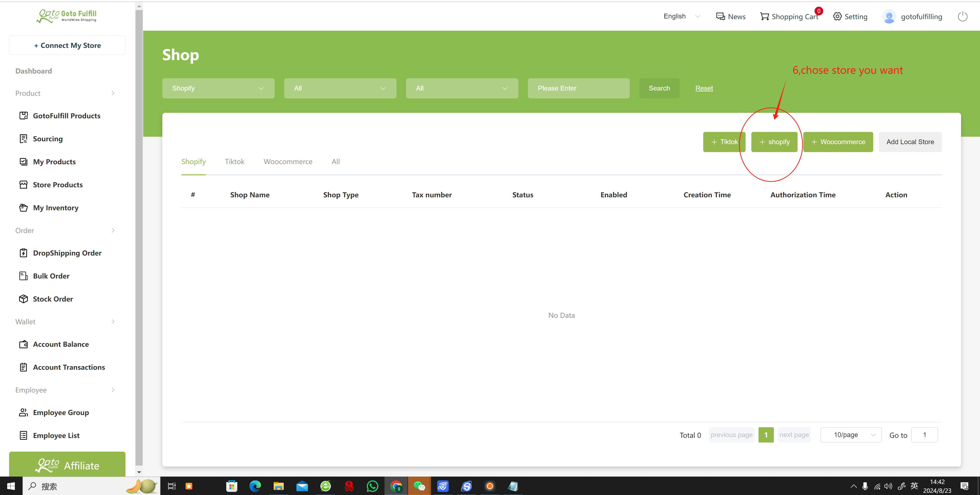Click the Goto Fulfill logo
The height and width of the screenshot is (495, 980).
pyautogui.click(x=67, y=16)
